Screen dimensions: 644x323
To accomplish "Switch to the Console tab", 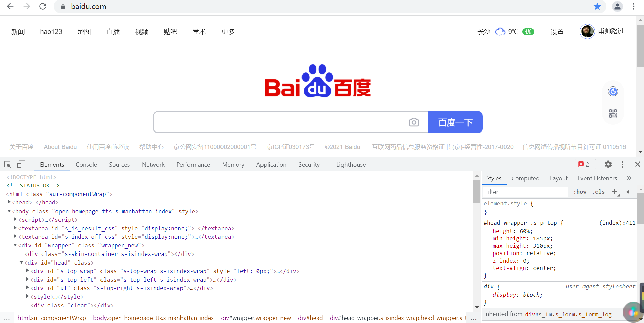I will pyautogui.click(x=86, y=164).
